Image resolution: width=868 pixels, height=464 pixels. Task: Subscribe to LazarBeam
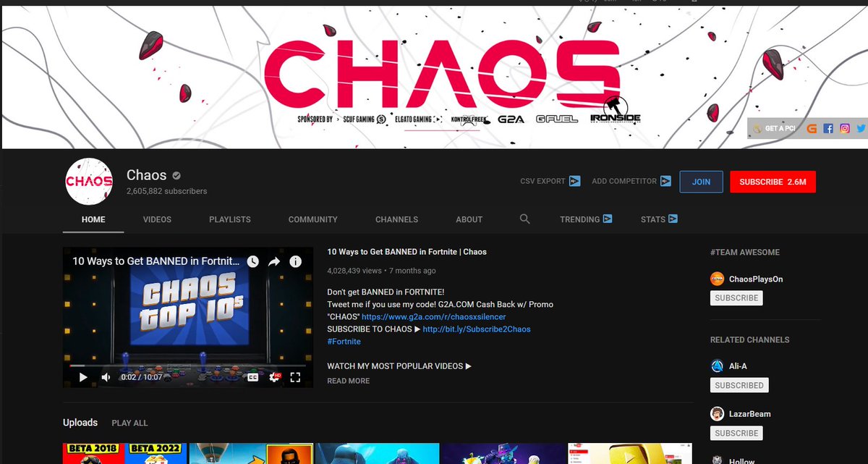click(x=736, y=433)
